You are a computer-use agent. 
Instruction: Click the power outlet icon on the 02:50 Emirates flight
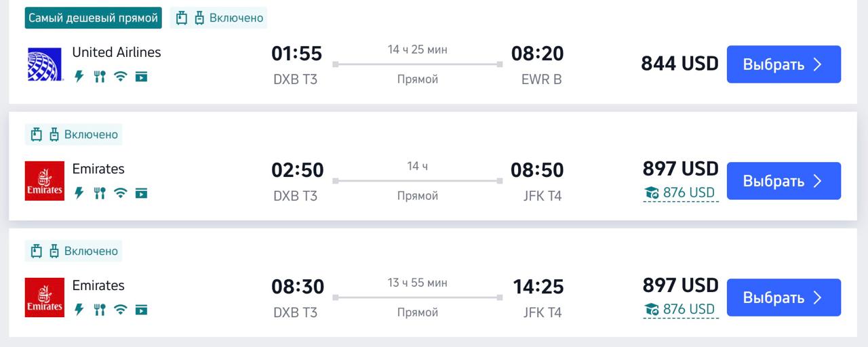click(x=79, y=193)
